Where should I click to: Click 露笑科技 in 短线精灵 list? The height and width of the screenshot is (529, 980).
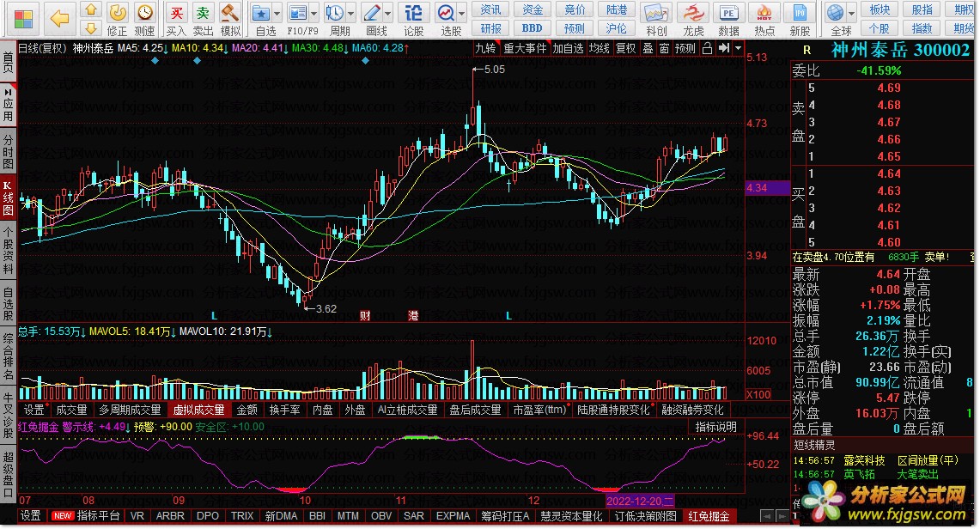tap(864, 460)
